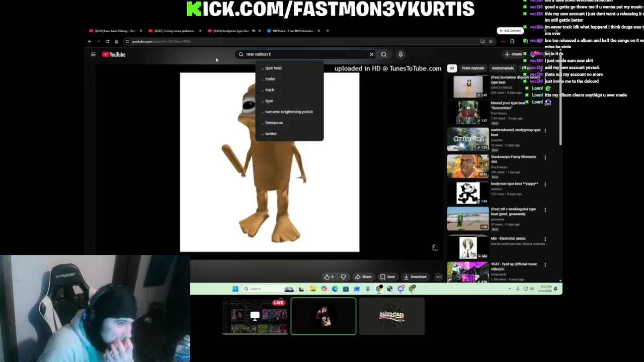
Task: Click the video player frog animation
Action: (x=270, y=162)
